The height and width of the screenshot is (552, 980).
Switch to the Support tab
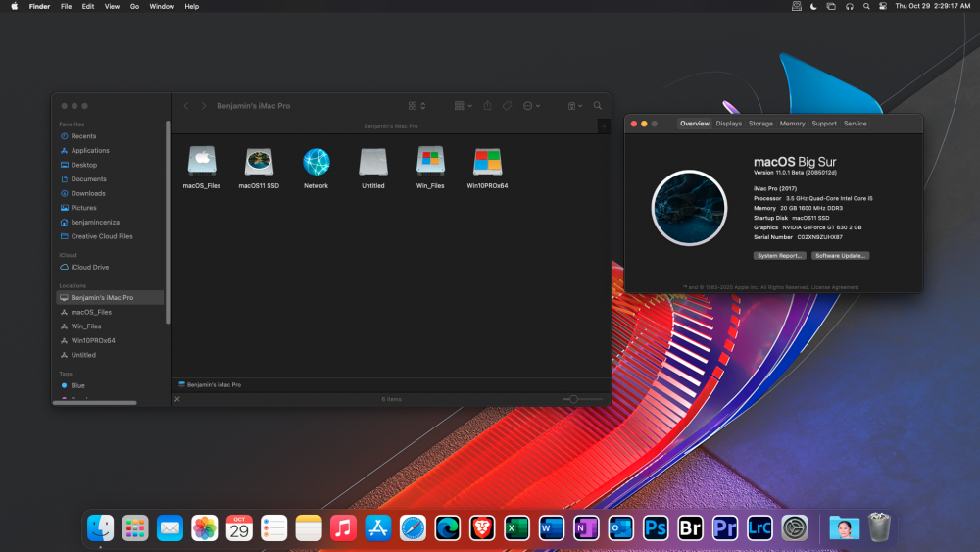pyautogui.click(x=824, y=124)
